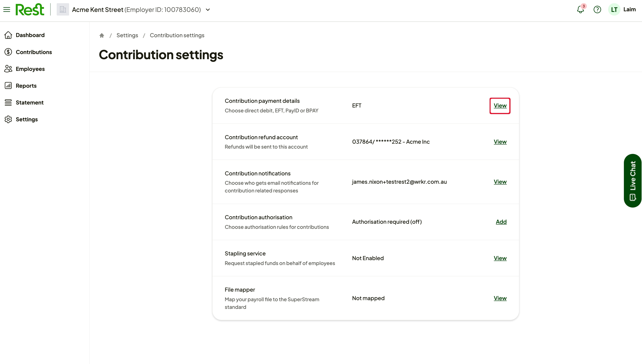Click the Settings breadcrumb link
The width and height of the screenshot is (642, 364).
pos(127,35)
